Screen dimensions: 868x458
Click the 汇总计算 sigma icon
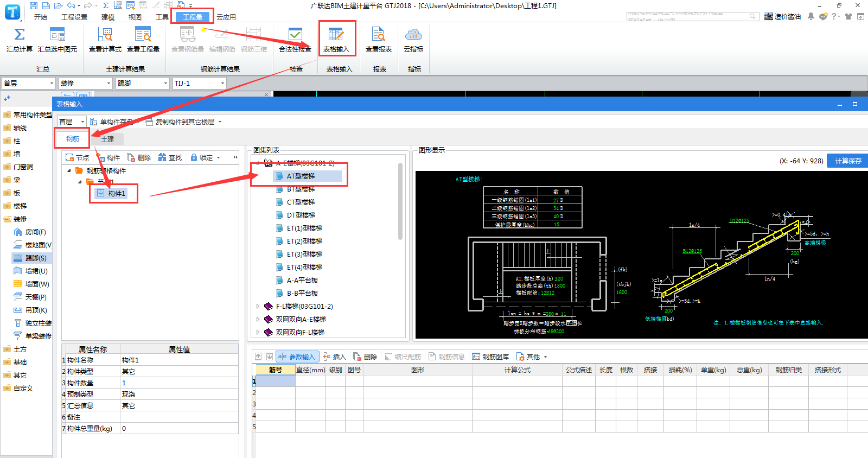click(x=20, y=35)
